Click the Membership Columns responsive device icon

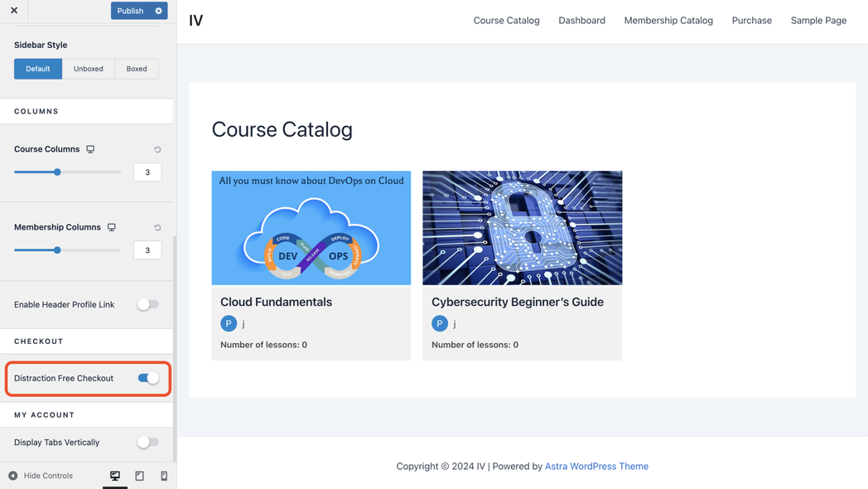pos(112,227)
